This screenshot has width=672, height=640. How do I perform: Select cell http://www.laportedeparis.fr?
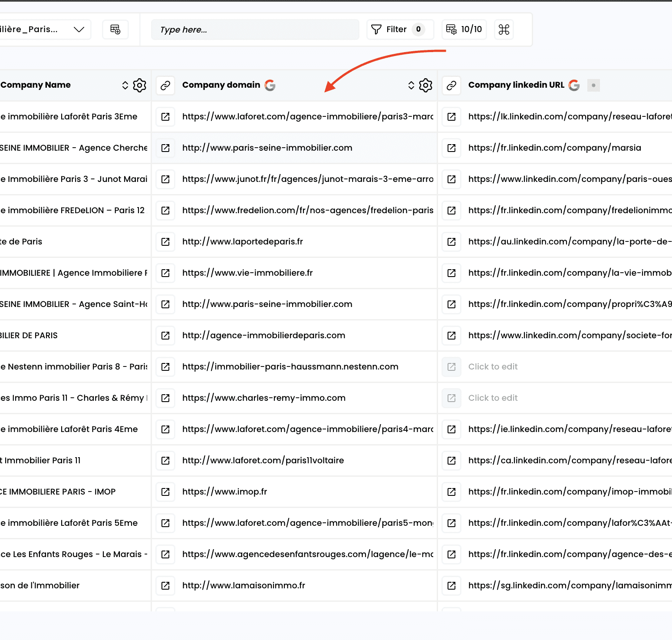tap(243, 241)
